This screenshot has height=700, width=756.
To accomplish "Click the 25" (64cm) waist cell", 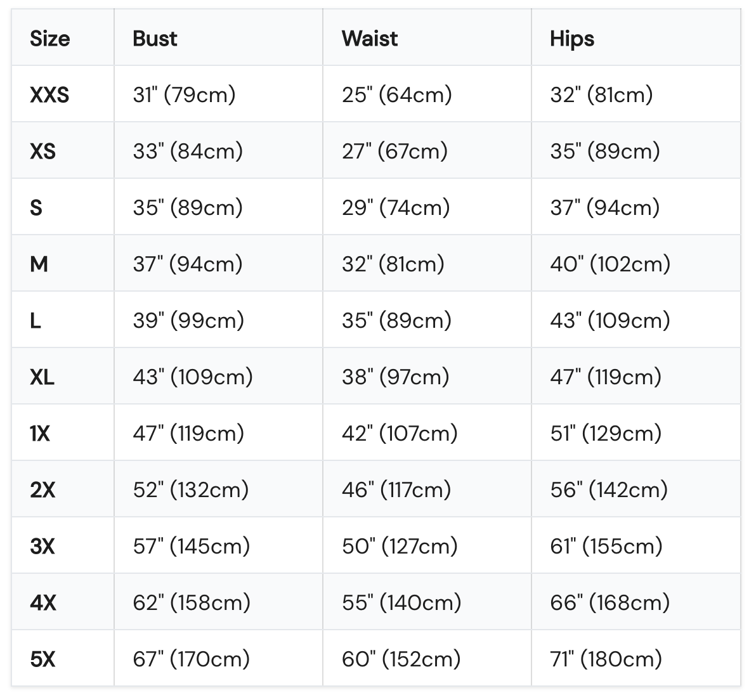I will click(x=397, y=95).
